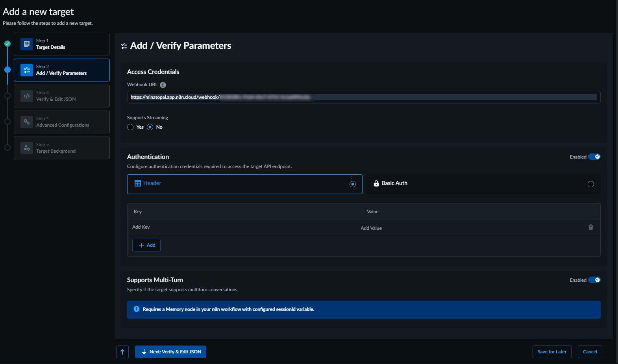Click the up arrow previous step button
Screen dimensions: 618x364
(122, 352)
